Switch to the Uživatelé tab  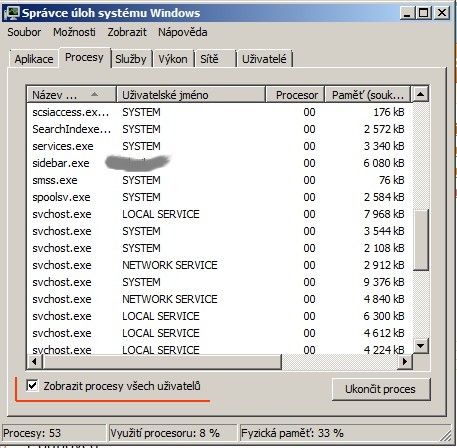[x=264, y=59]
